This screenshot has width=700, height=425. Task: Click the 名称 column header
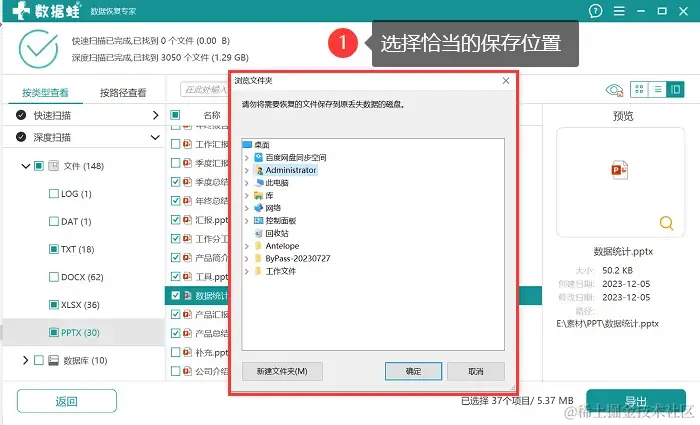point(212,115)
